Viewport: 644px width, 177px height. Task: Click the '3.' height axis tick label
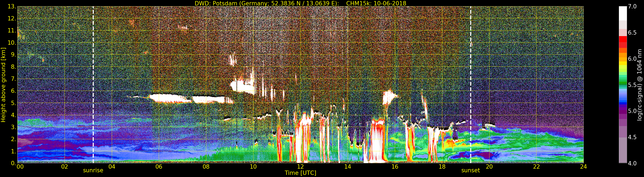(x=14, y=127)
